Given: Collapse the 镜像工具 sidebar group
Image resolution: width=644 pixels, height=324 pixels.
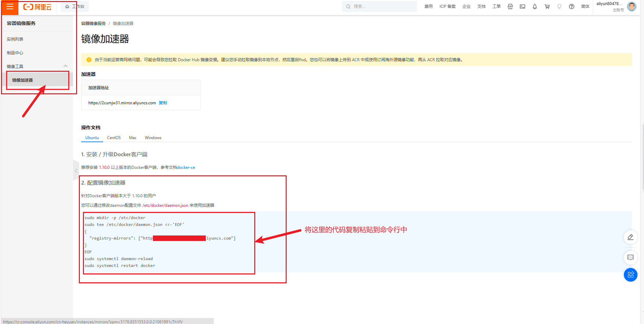Looking at the screenshot, I should point(37,66).
